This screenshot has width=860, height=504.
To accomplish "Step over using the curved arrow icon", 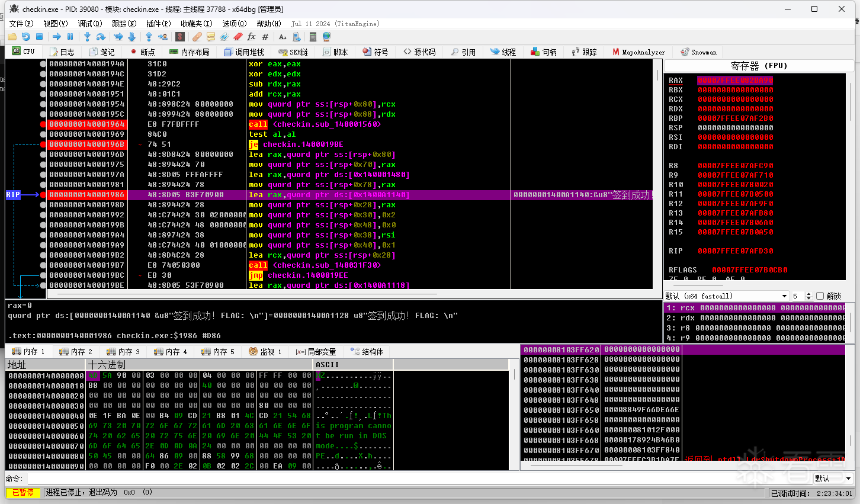I will pyautogui.click(x=101, y=37).
